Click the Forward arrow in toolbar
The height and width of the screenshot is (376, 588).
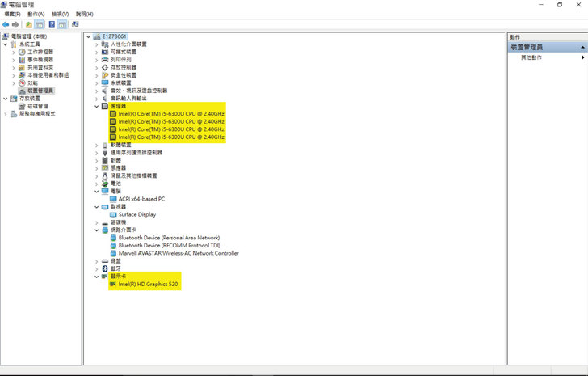click(x=15, y=25)
